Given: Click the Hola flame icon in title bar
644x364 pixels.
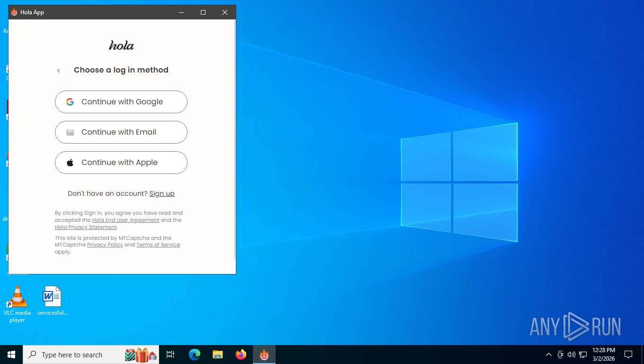Looking at the screenshot, I should [14, 12].
